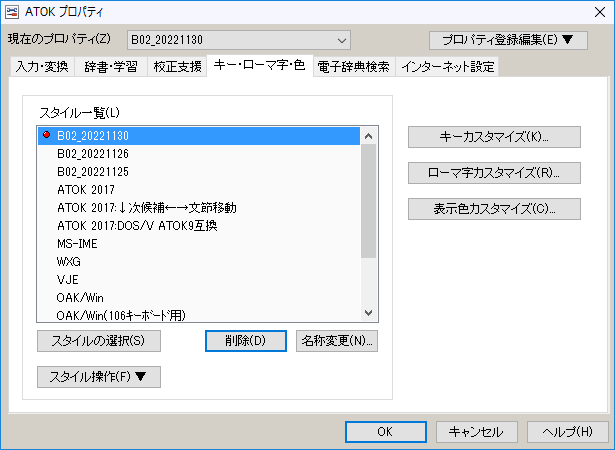Viewport: 615px width, 450px height.
Task: Open the プロパティ登録編集(E) dropdown menu
Action: point(508,40)
